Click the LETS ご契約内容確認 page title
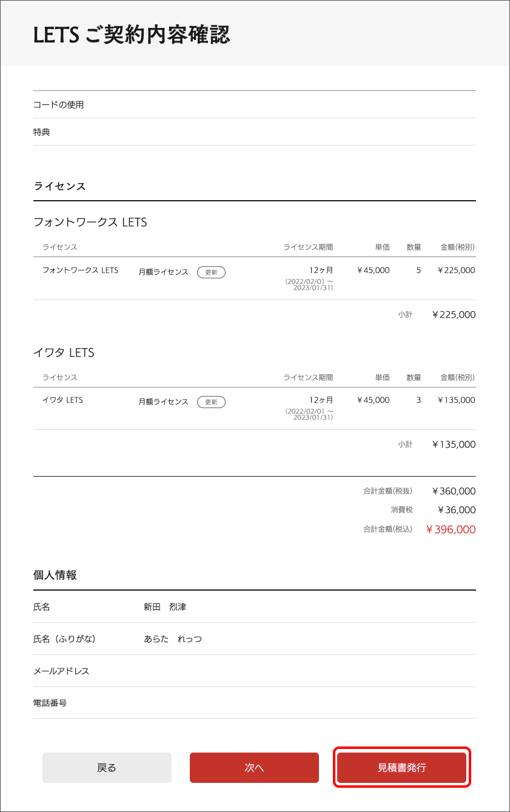Viewport: 510px width, 812px height. coord(132,35)
